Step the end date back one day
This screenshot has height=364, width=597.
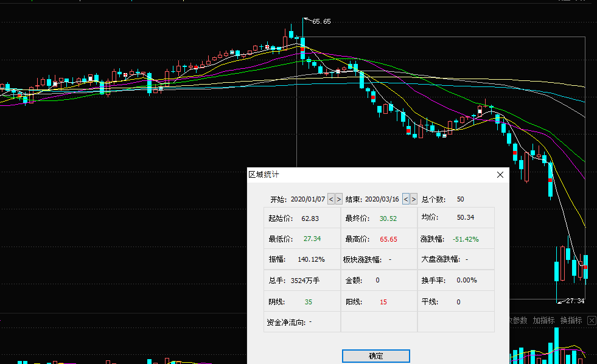click(406, 199)
